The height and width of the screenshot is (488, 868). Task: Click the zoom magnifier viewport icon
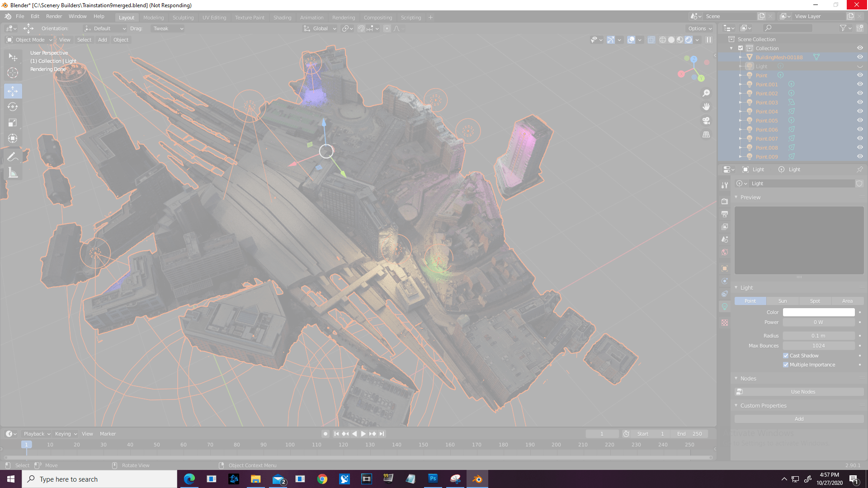coord(706,93)
